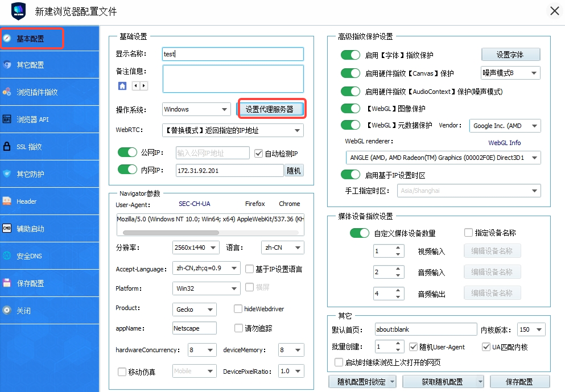Toggle 【WebGL】元数据保护 switch
Viewport: 565px width, 392px height.
point(350,125)
